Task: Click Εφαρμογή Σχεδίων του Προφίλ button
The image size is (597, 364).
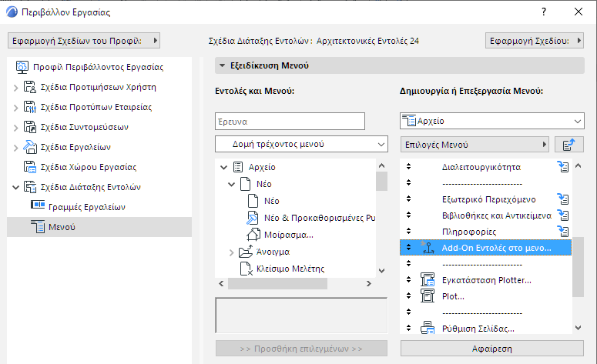Action: tap(83, 40)
